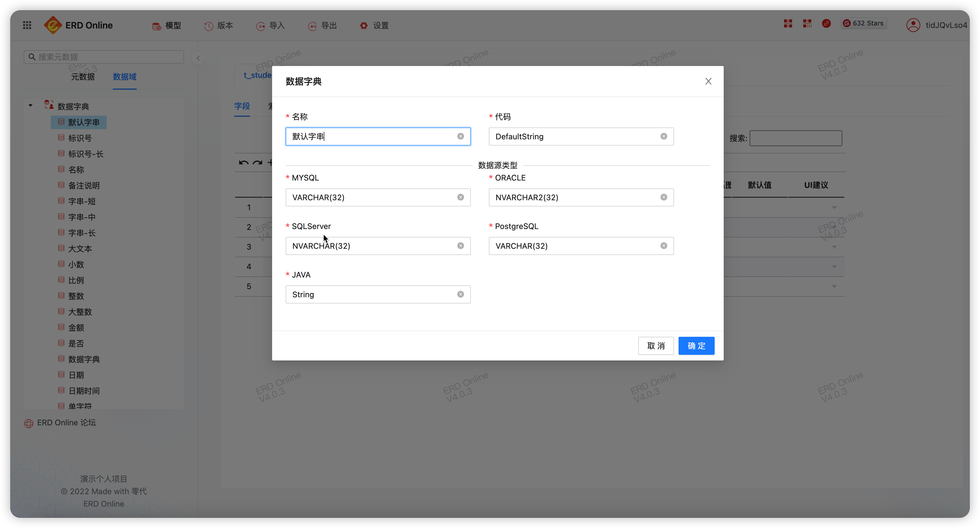Open the app grid menu icon
Screen dimensions: 980x528
click(27, 25)
